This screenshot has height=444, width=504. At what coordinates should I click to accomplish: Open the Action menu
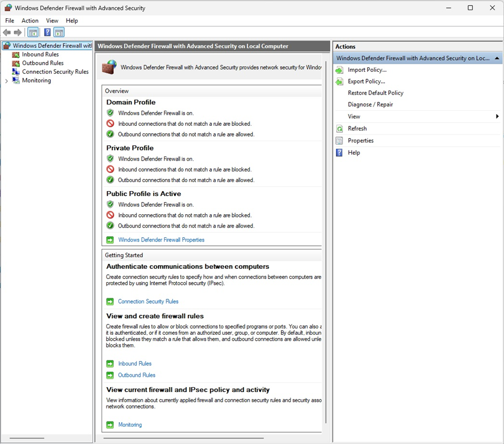tap(30, 20)
